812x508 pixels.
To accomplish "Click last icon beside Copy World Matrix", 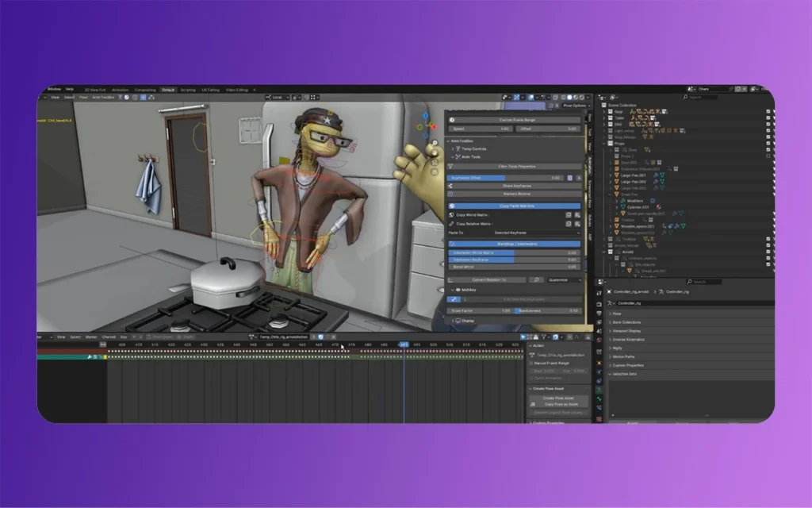I will tap(577, 214).
